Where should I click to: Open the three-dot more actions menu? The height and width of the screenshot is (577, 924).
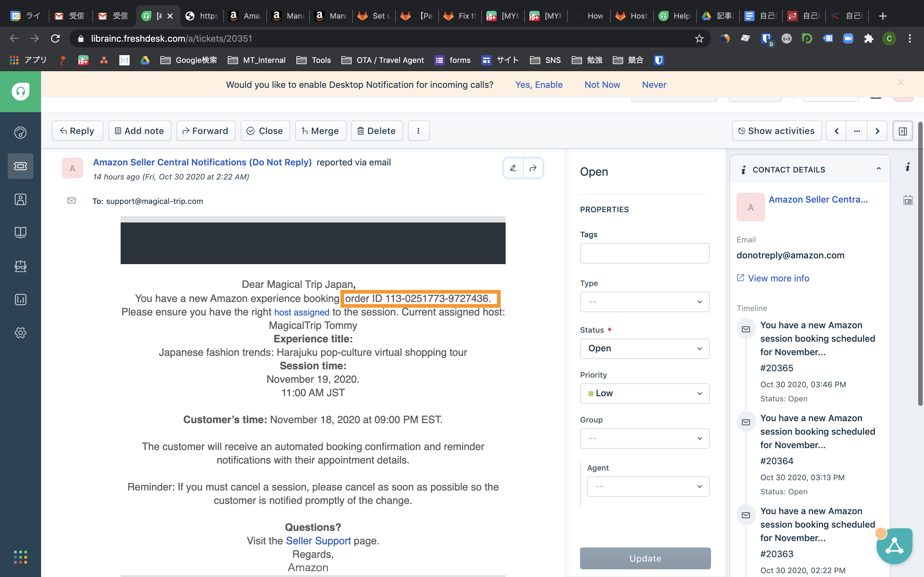click(x=418, y=131)
